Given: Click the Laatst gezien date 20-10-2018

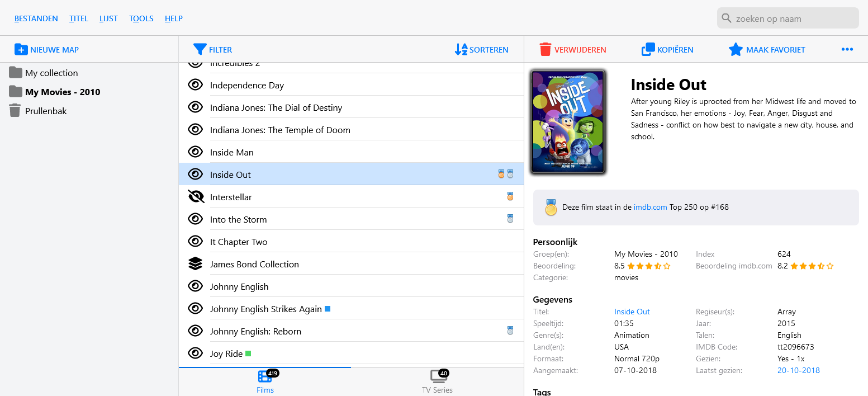Looking at the screenshot, I should [x=798, y=370].
